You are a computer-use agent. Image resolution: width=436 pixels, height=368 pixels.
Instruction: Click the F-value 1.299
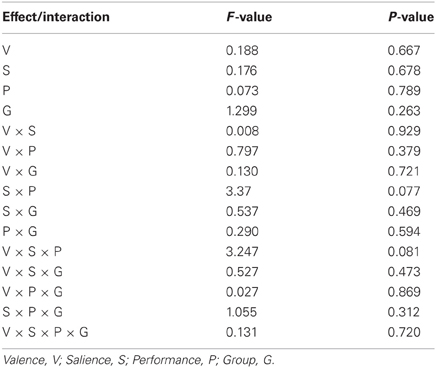[242, 111]
